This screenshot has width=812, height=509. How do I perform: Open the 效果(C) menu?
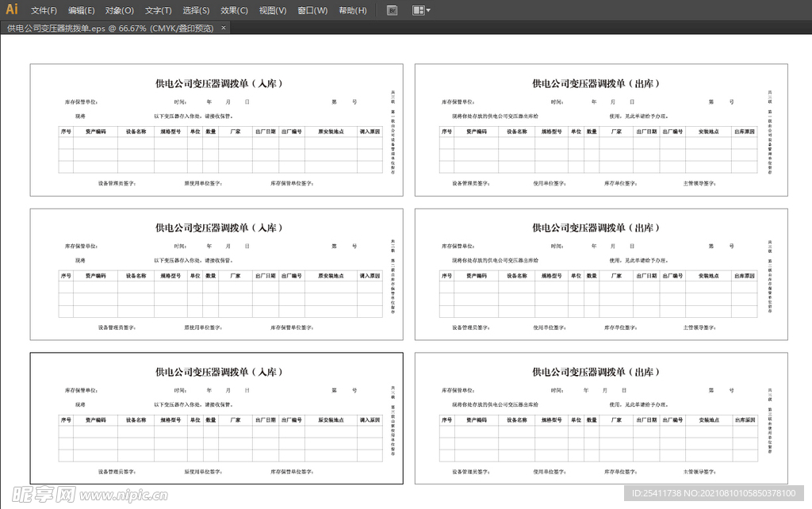tap(234, 10)
